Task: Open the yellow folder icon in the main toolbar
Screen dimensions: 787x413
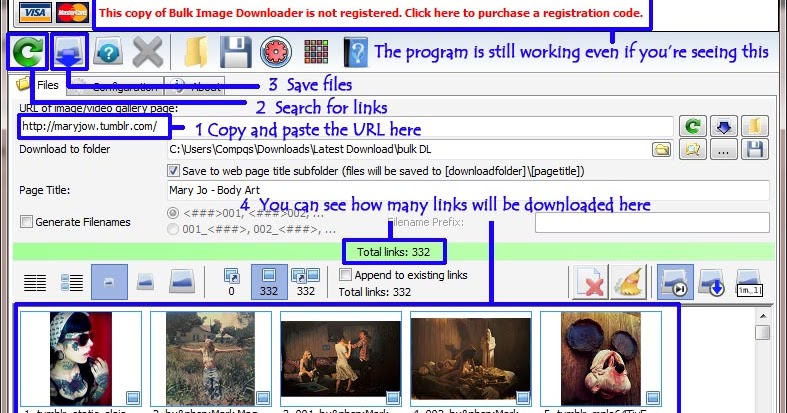Action: point(196,52)
